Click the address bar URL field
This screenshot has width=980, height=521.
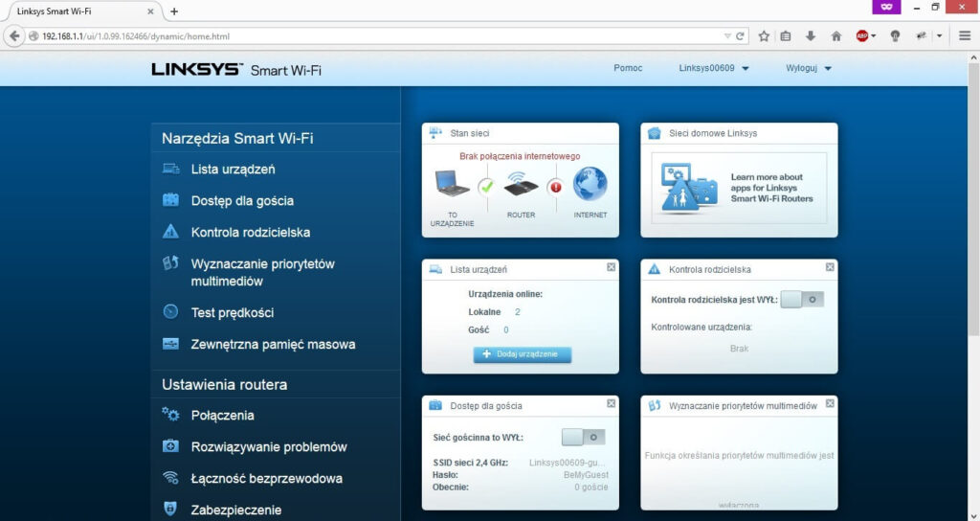click(375, 36)
